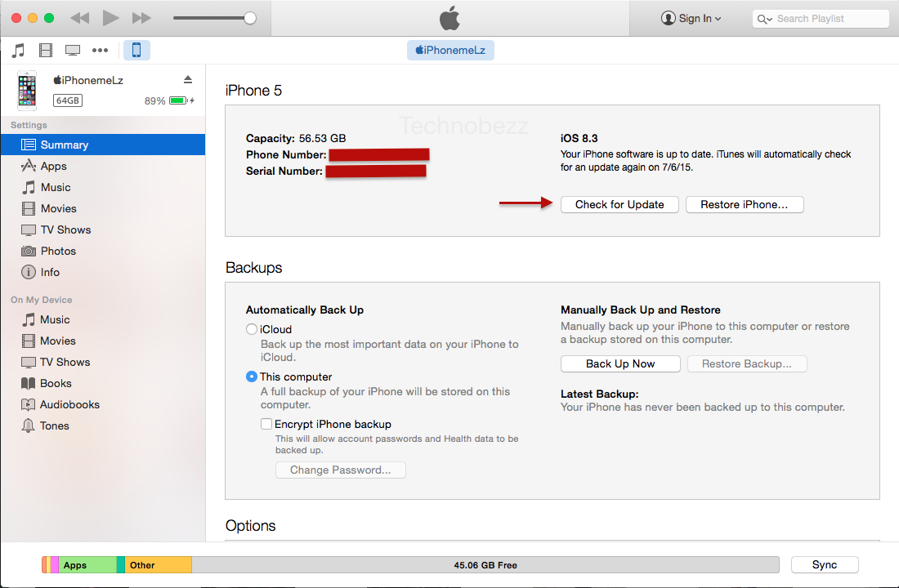Open Tones under On My Device
Screen dimensions: 899x588
(103, 425)
